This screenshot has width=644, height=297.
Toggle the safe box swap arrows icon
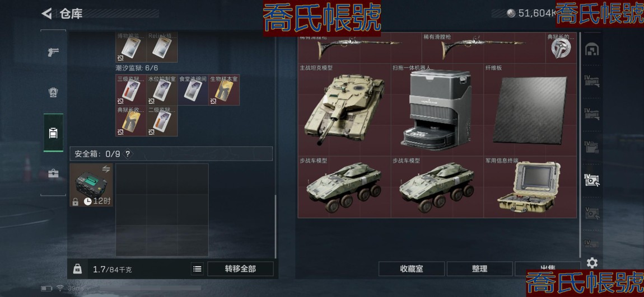point(106,169)
